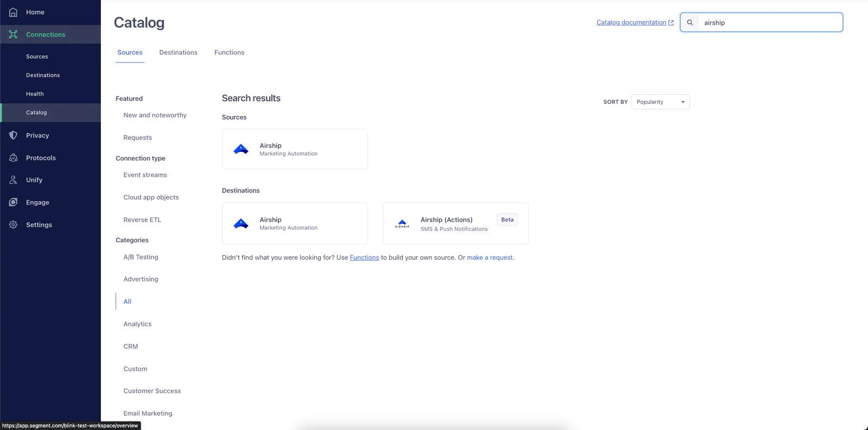
Task: Click Airship logo in Sources results
Action: (x=241, y=149)
